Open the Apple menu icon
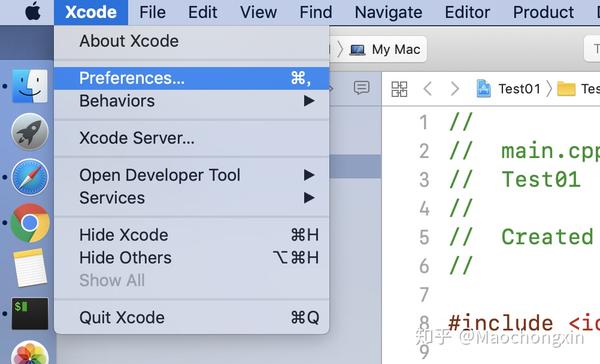 (x=33, y=12)
